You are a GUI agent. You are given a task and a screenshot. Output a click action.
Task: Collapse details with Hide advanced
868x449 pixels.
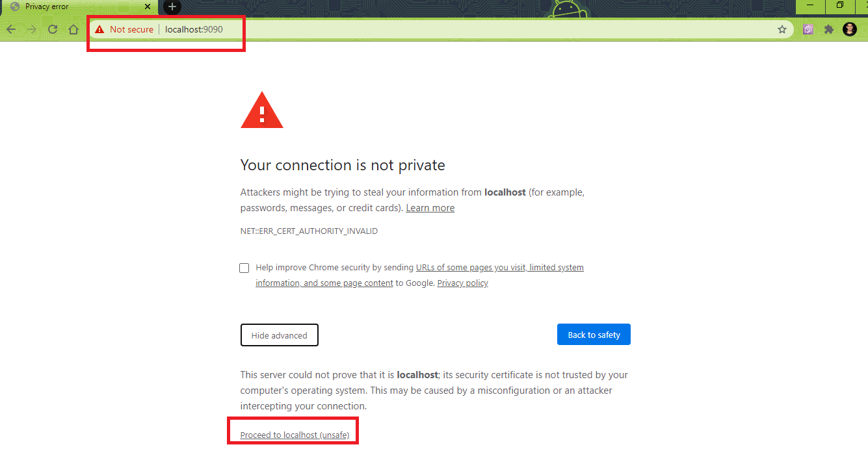click(x=279, y=335)
